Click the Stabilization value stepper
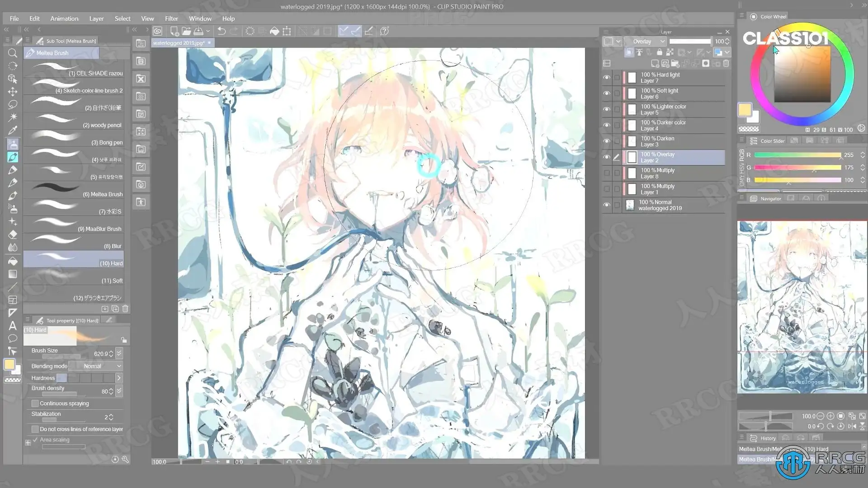868x488 pixels. click(x=111, y=417)
